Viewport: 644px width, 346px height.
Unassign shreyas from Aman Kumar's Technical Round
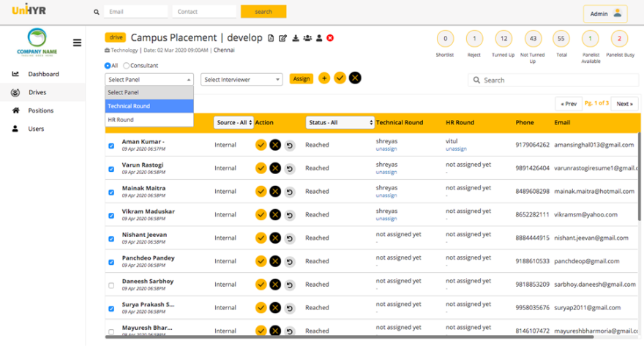(x=386, y=149)
